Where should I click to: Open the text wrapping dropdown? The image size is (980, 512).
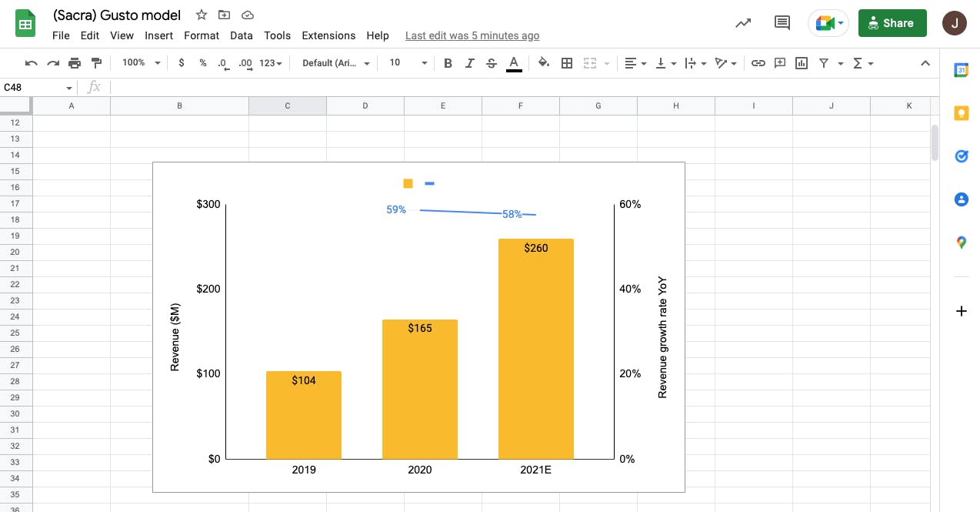(x=695, y=63)
